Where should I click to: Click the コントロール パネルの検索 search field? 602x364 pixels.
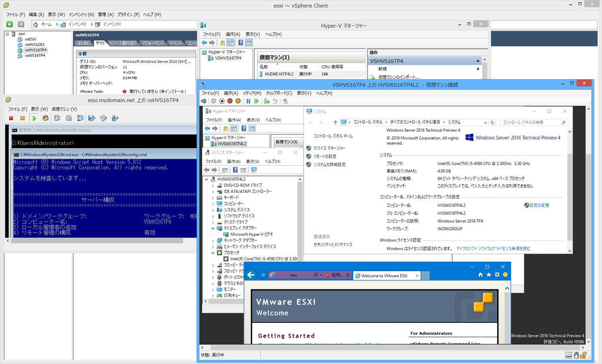click(x=534, y=122)
